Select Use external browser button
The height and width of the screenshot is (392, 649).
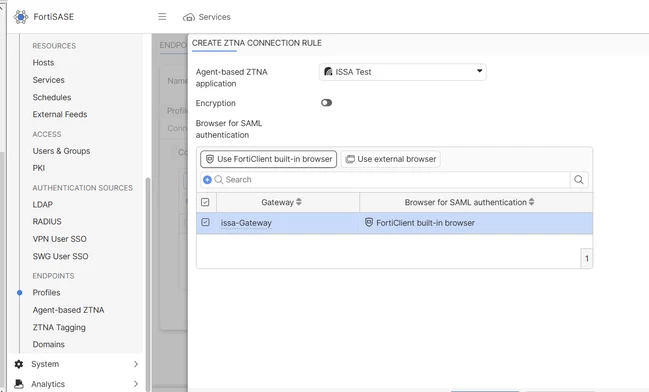tap(390, 159)
